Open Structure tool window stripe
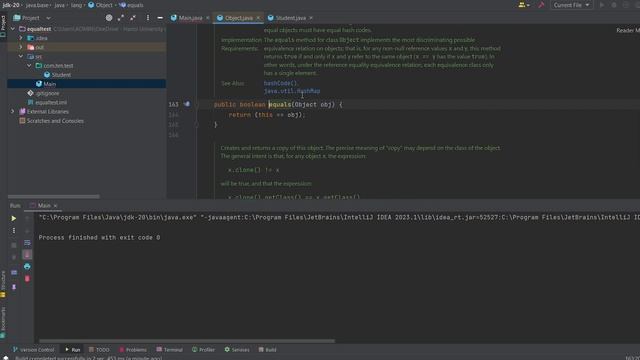Screen dimensions: 640x360 (x=3, y=284)
